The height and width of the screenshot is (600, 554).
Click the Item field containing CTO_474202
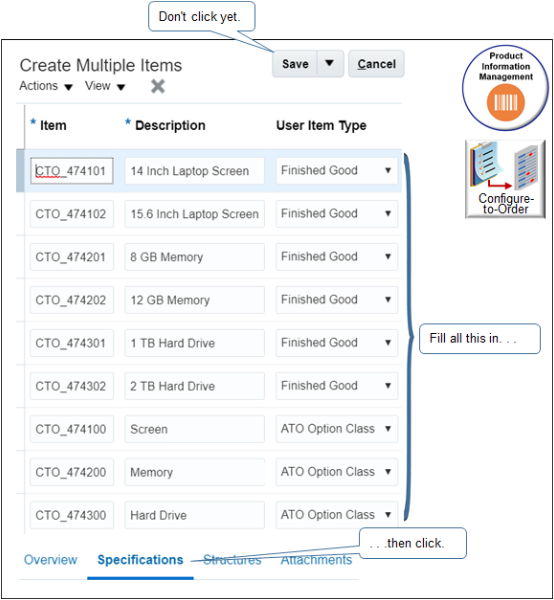72,300
